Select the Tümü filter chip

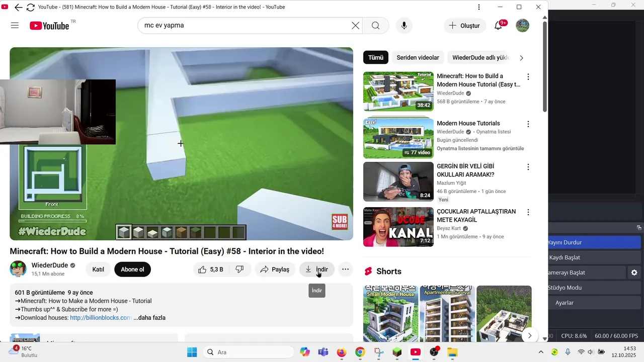[375, 57]
